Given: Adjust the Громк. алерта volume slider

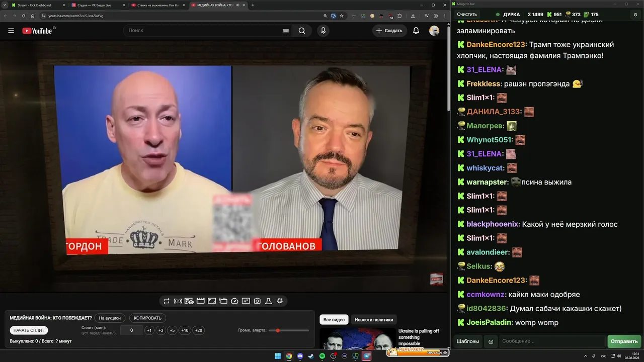Looking at the screenshot, I should pos(289,330).
